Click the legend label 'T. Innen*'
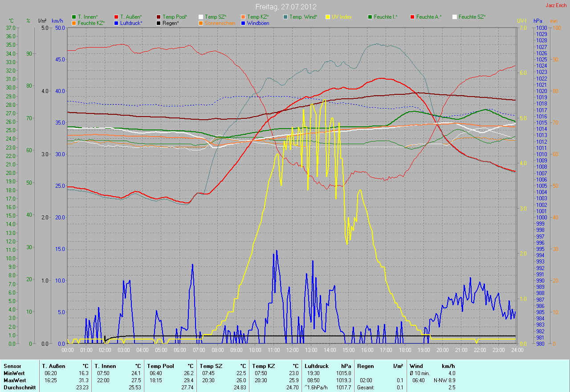The width and height of the screenshot is (570, 392). click(x=88, y=17)
